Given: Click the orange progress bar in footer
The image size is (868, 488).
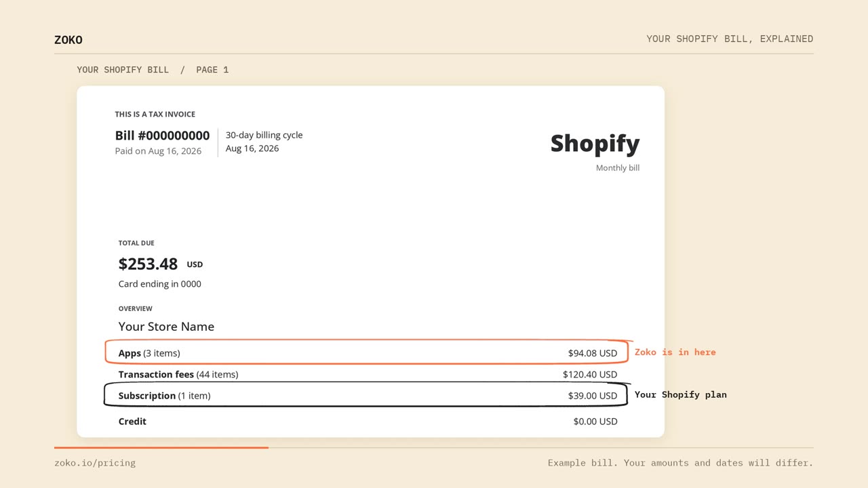Looking at the screenshot, I should [161, 447].
